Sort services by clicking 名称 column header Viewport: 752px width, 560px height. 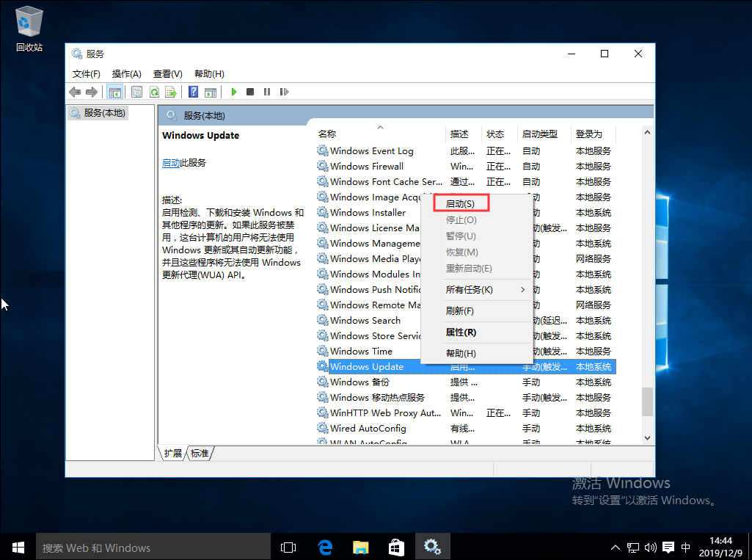click(x=326, y=134)
